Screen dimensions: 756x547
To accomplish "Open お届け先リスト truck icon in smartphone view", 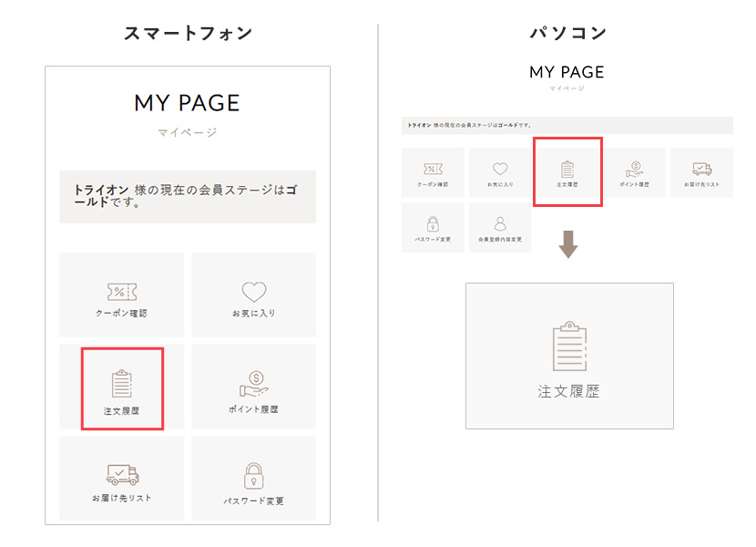I will coord(121,475).
